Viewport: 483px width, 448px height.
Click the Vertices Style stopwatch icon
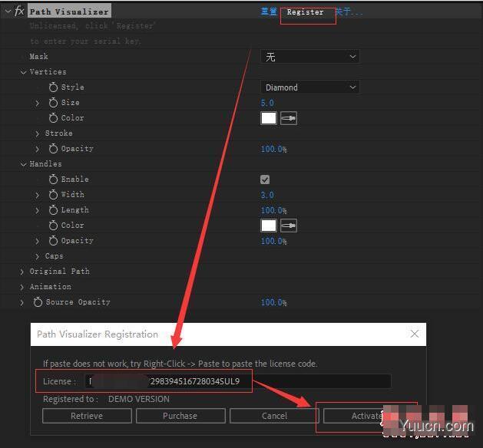(53, 87)
